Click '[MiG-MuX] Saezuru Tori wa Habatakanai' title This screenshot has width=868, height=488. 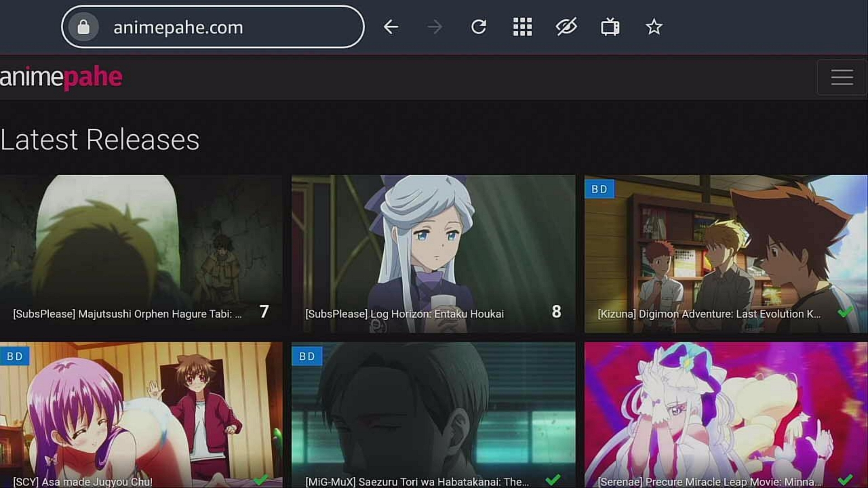tap(417, 482)
